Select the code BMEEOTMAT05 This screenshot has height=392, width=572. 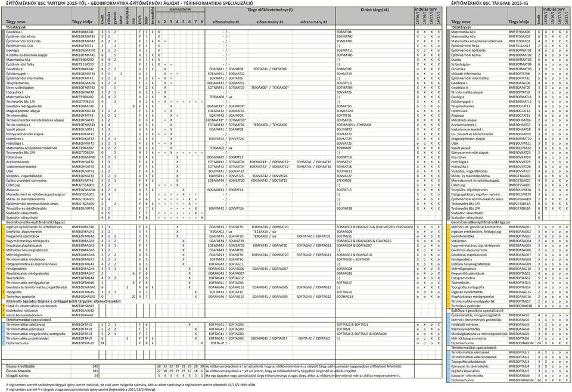pos(520,69)
